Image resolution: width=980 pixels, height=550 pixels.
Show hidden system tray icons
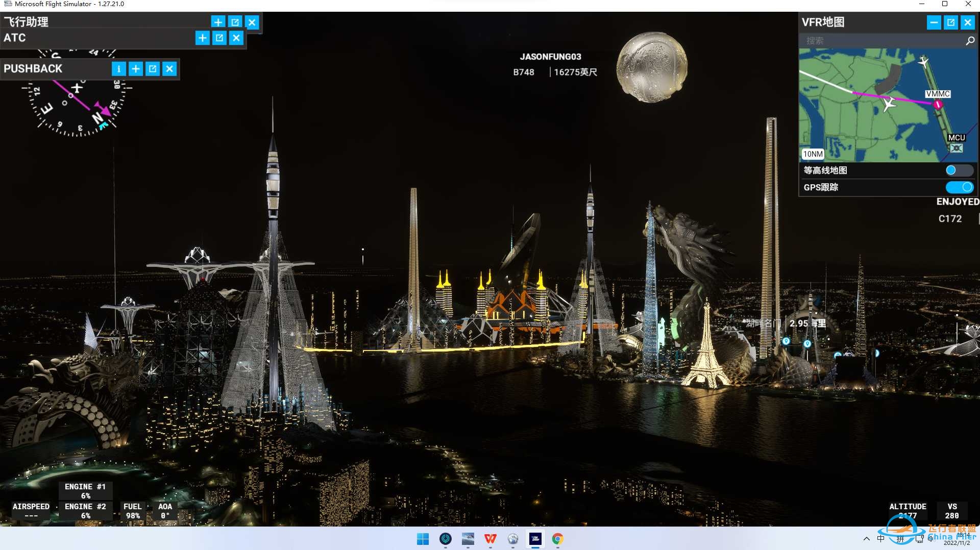(866, 539)
